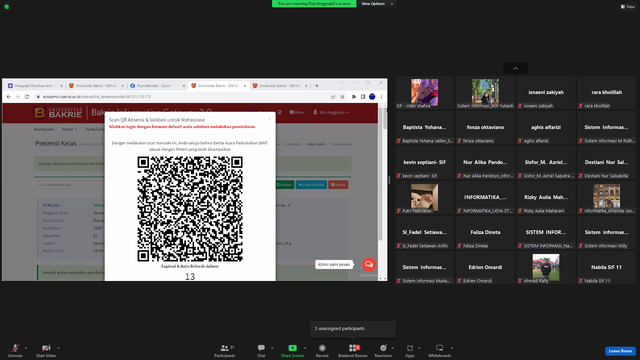Select the fenza oktaviano participant tile

(x=485, y=128)
